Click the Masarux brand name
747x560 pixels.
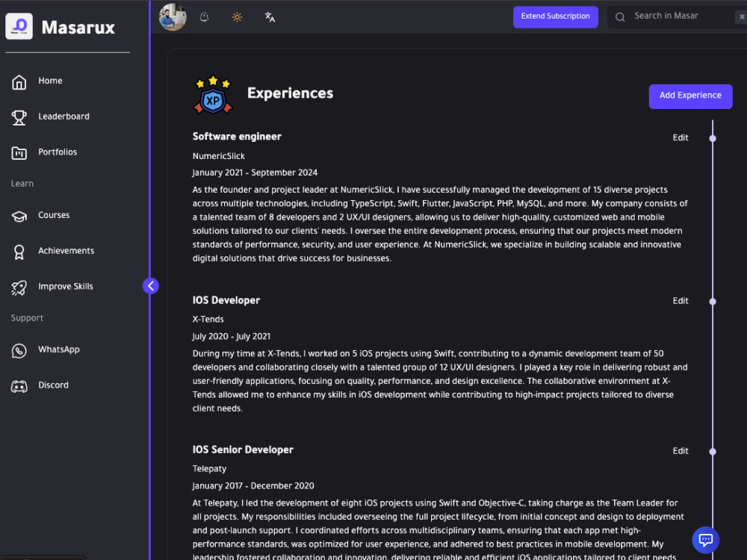coord(78,28)
